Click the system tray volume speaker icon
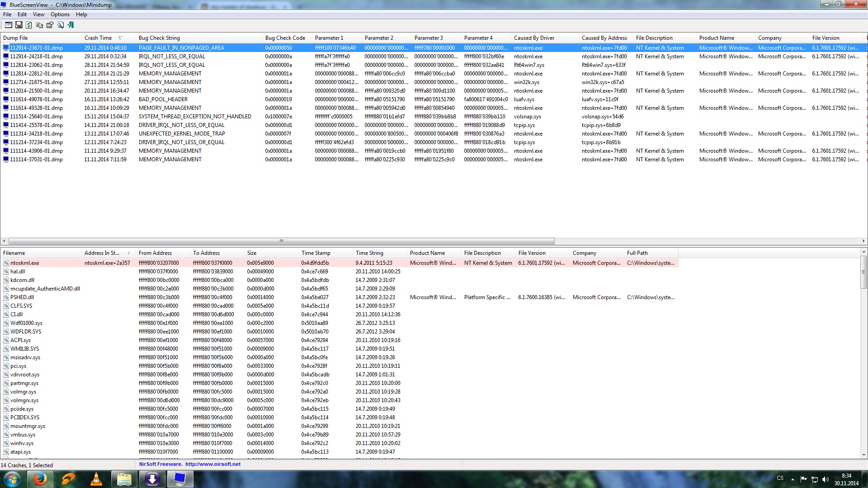The height and width of the screenshot is (488, 868). [x=825, y=479]
